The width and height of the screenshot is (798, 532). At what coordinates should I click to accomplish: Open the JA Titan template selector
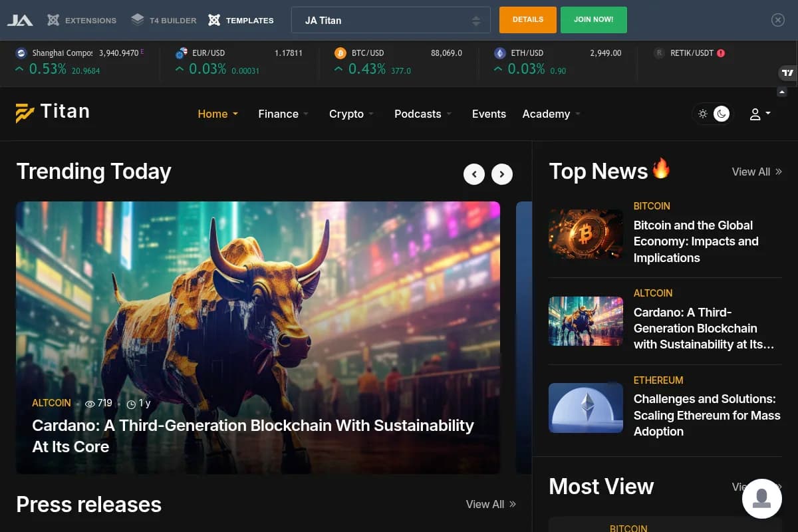coord(390,20)
